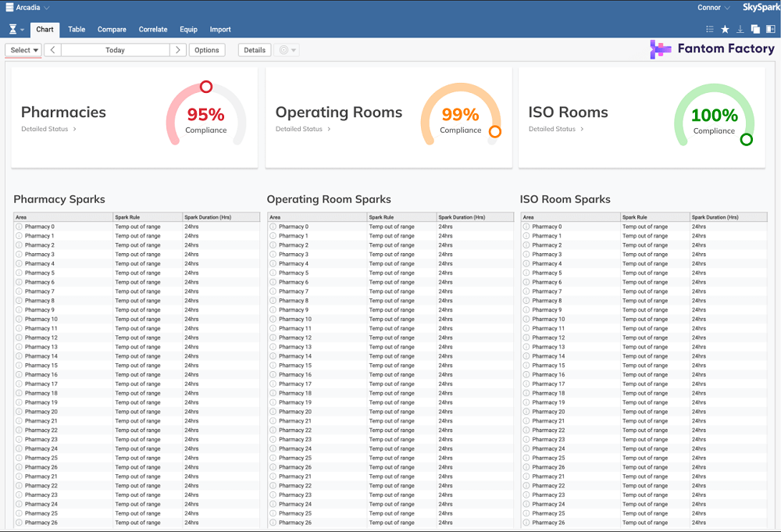Click the info icon for Pharmacy 20 in ISO Room Sparks
Image resolution: width=781 pixels, height=532 pixels.
click(x=526, y=412)
